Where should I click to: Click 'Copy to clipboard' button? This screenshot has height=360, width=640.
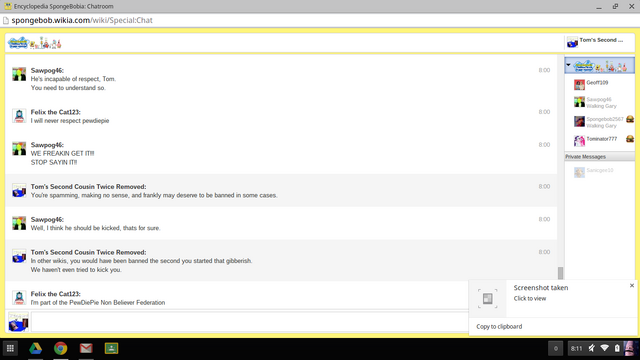click(x=499, y=327)
